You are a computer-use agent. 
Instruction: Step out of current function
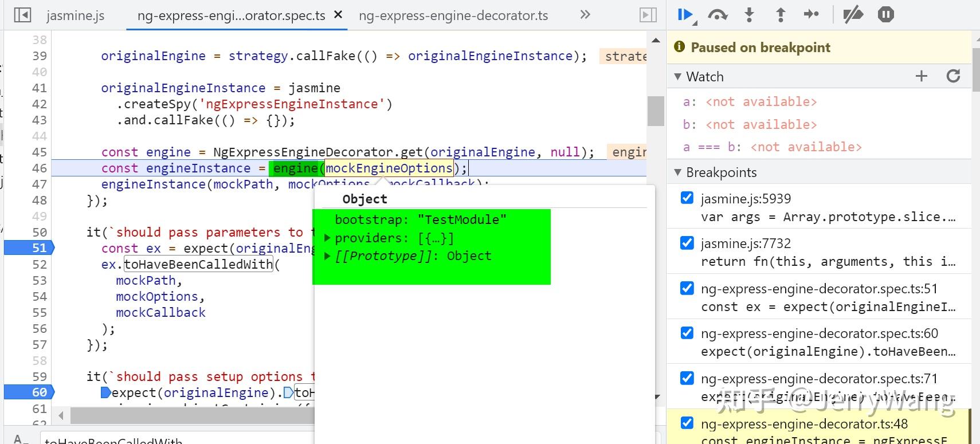click(780, 15)
